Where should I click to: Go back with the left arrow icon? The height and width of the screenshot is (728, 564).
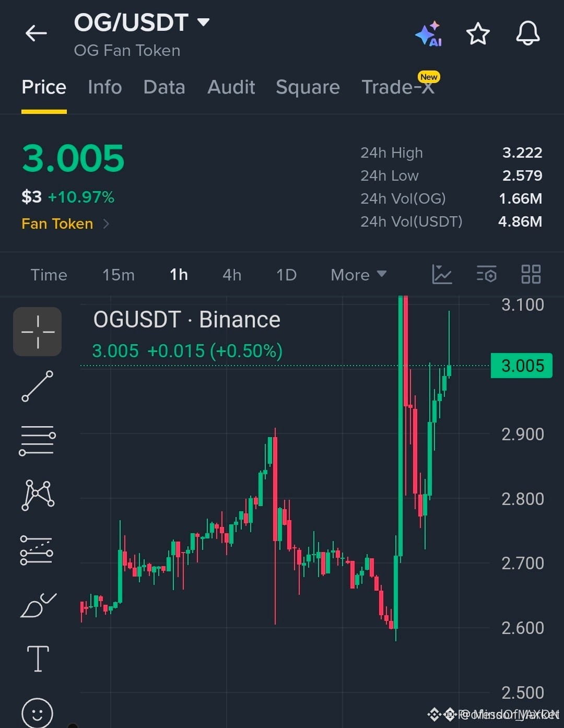click(x=36, y=33)
